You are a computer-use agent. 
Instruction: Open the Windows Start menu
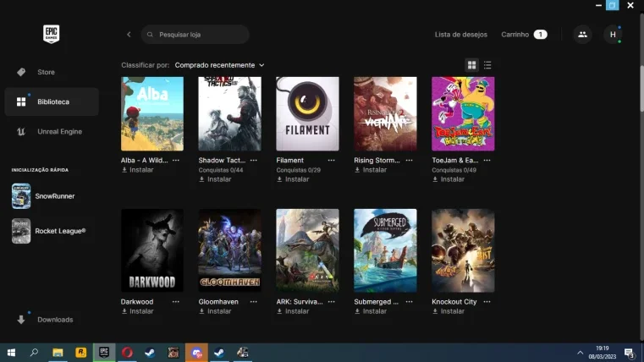(11, 353)
